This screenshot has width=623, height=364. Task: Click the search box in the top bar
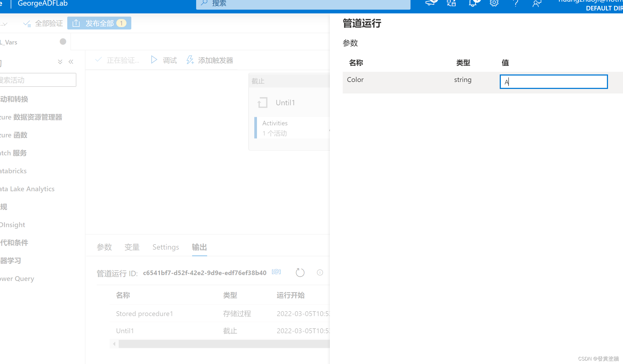303,4
